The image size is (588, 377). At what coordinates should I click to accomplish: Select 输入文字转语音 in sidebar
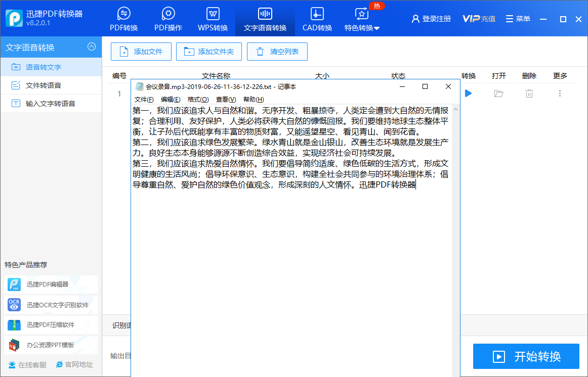(x=50, y=104)
